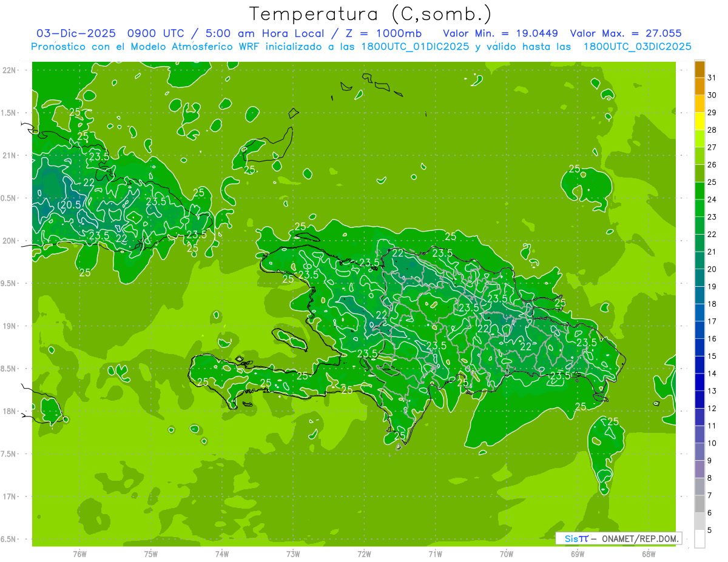The width and height of the screenshot is (728, 562).
Task: Pick the gray swatch between 6 and 7
Action: [x=699, y=504]
